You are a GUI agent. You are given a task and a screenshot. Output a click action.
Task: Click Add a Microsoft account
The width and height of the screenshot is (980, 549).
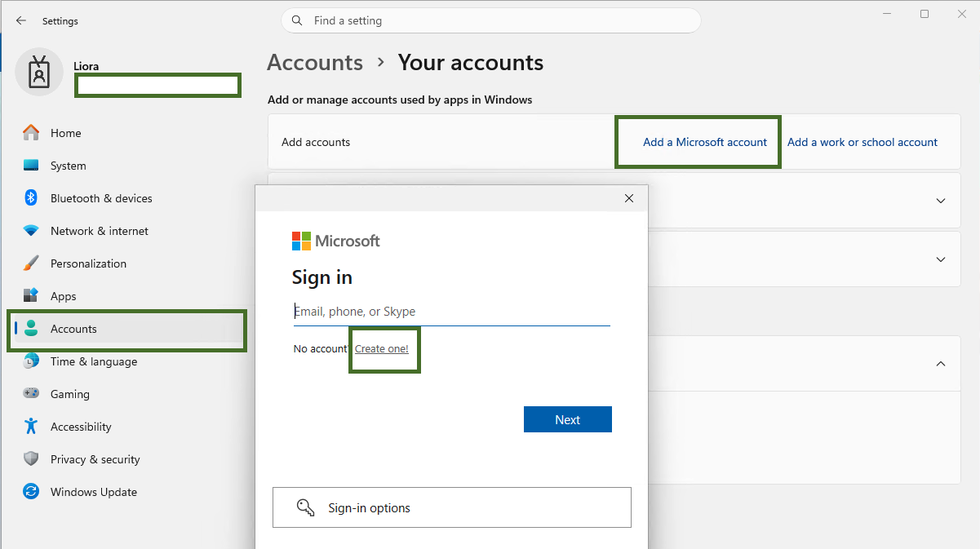705,142
